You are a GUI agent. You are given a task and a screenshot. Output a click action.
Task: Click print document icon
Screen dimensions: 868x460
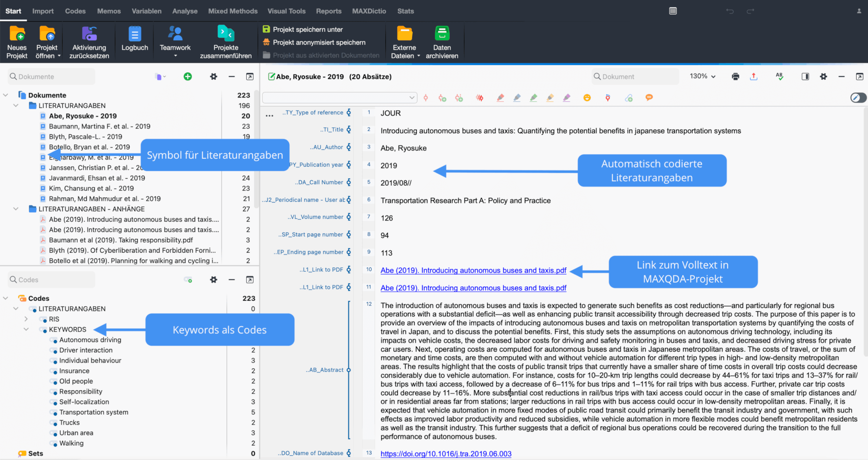point(735,76)
